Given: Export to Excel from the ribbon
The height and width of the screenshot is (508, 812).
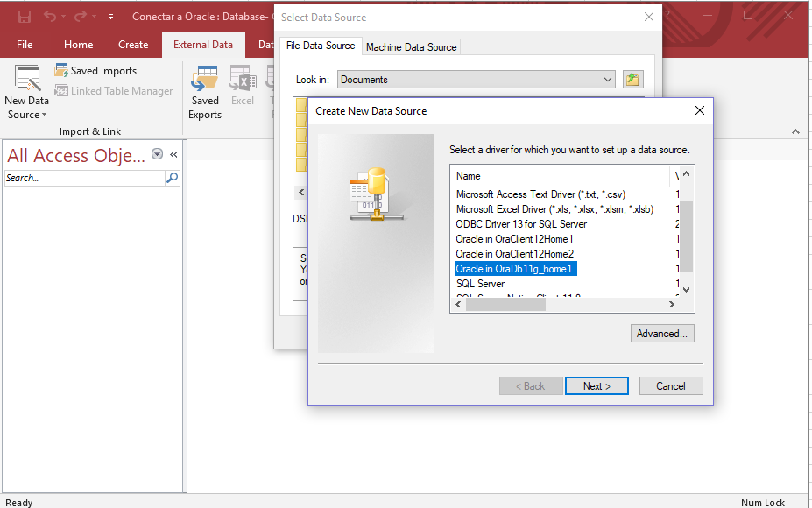Looking at the screenshot, I should point(243,86).
